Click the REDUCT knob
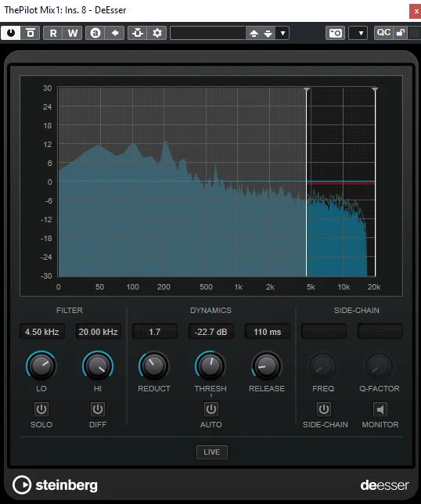Image resolution: width=421 pixels, height=504 pixels. [x=154, y=365]
